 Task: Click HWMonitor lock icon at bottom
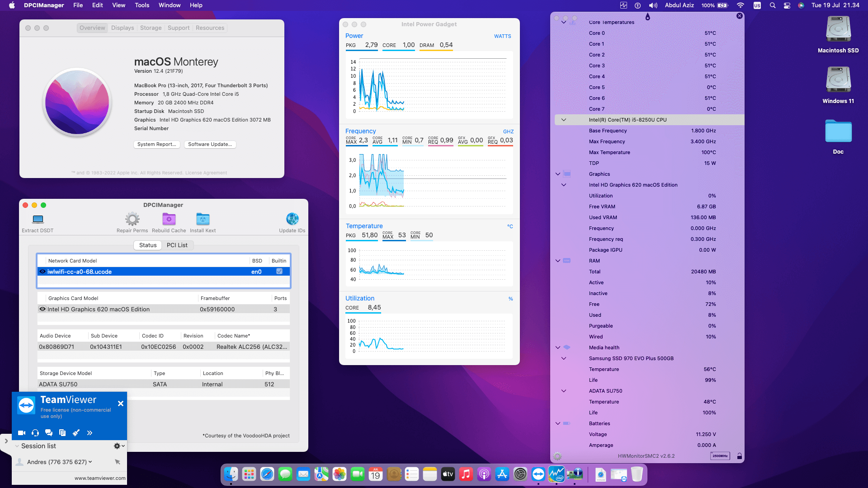coord(740,456)
